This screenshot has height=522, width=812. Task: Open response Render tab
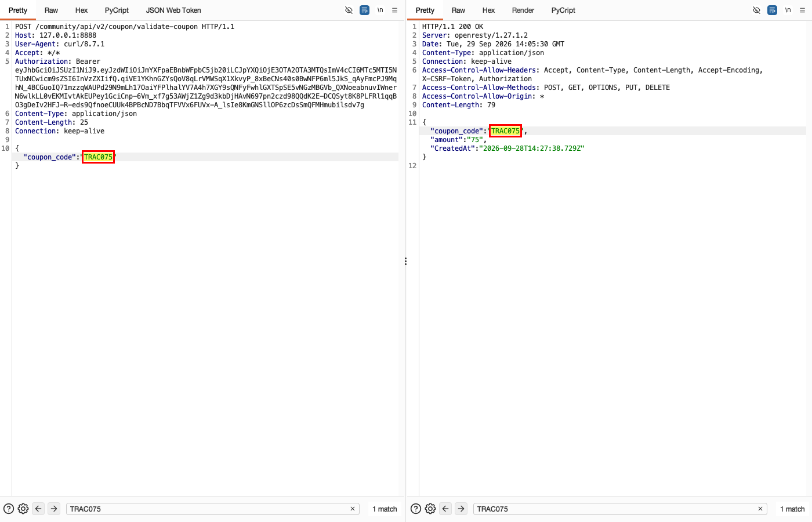click(x=523, y=10)
